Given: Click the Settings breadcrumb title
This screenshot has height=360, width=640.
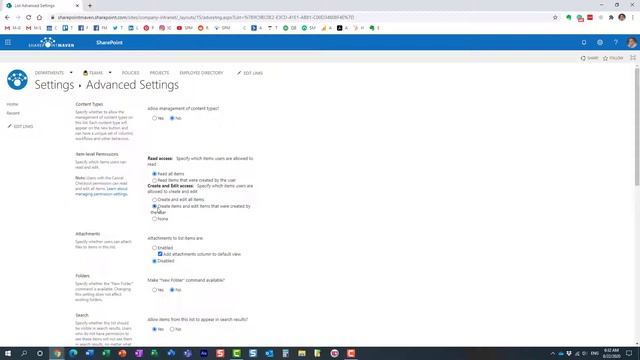Looking at the screenshot, I should [x=54, y=85].
